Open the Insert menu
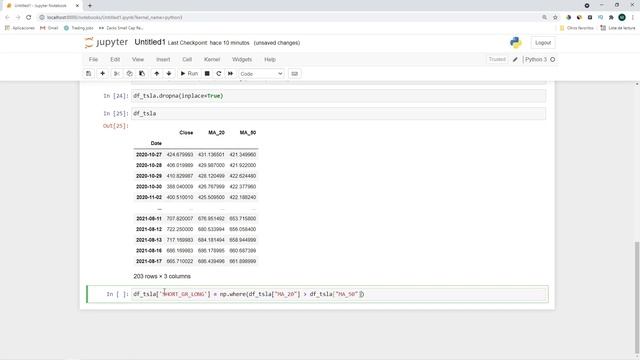The width and height of the screenshot is (640, 360). tap(163, 60)
